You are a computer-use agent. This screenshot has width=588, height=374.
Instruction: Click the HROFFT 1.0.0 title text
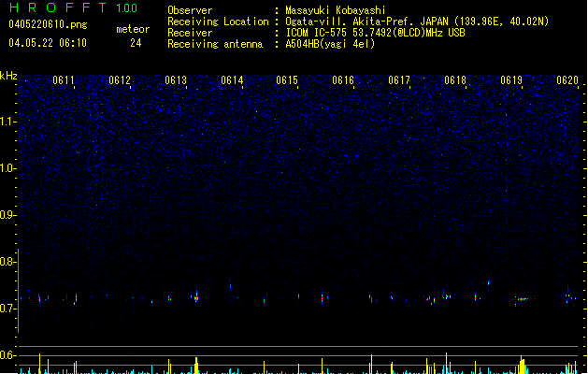pyautogui.click(x=73, y=7)
